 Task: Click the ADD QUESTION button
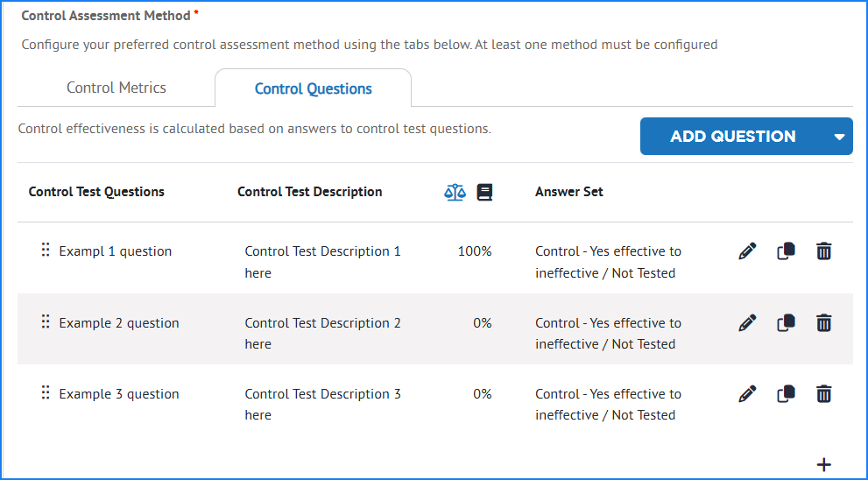click(733, 136)
